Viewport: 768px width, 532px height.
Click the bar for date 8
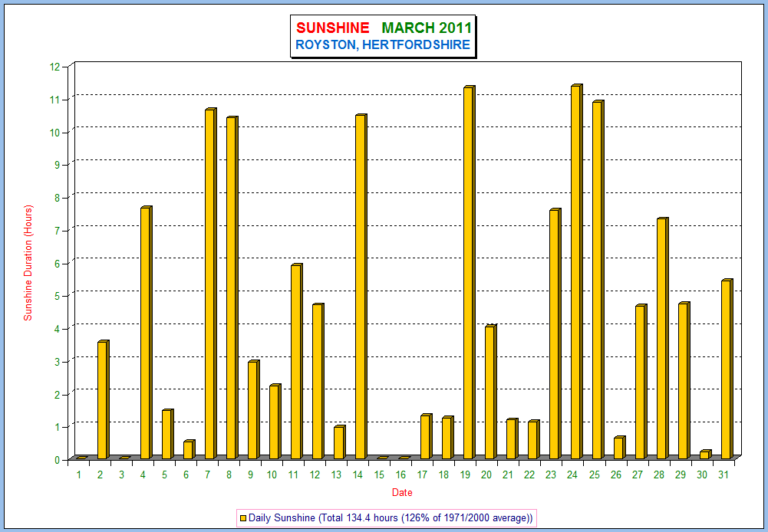232,287
